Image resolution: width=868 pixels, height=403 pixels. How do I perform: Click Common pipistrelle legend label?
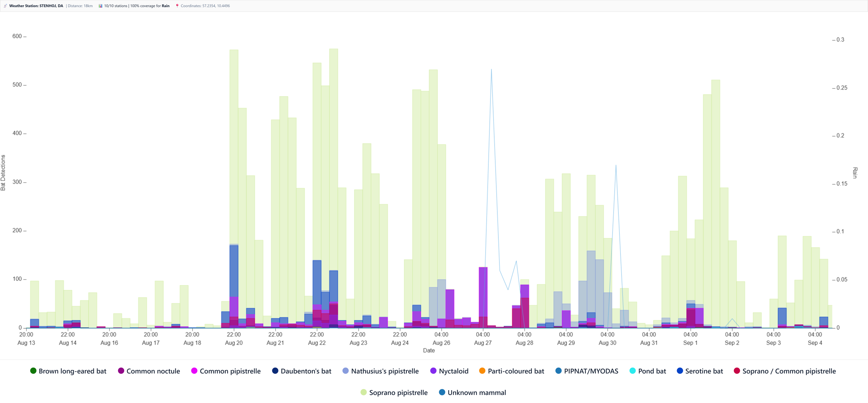tap(230, 371)
